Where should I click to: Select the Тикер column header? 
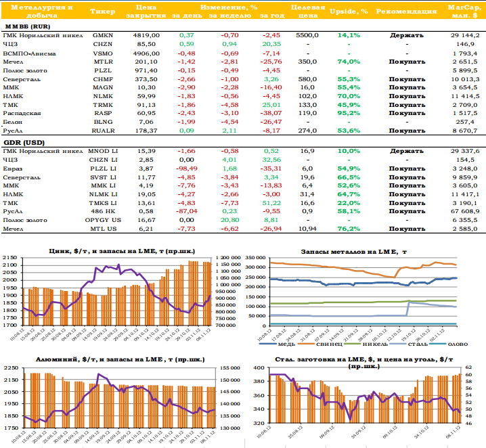103,12
